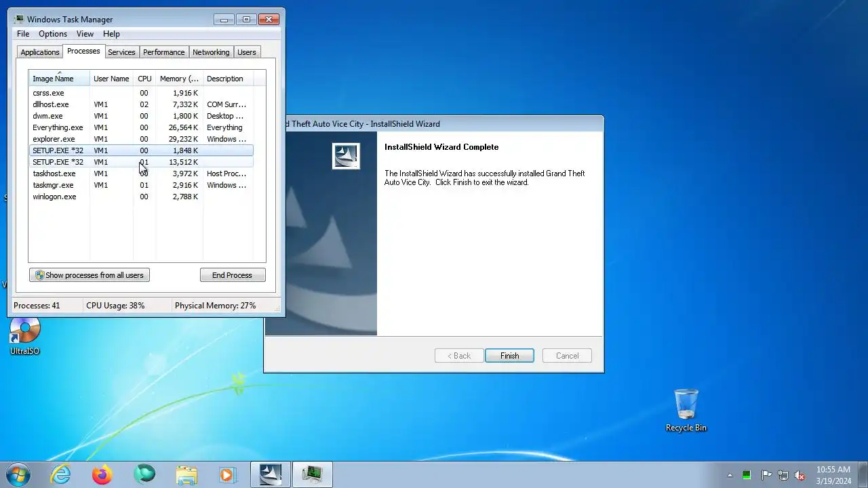
Task: Click the Task Manager title bar icon
Action: coord(18,19)
